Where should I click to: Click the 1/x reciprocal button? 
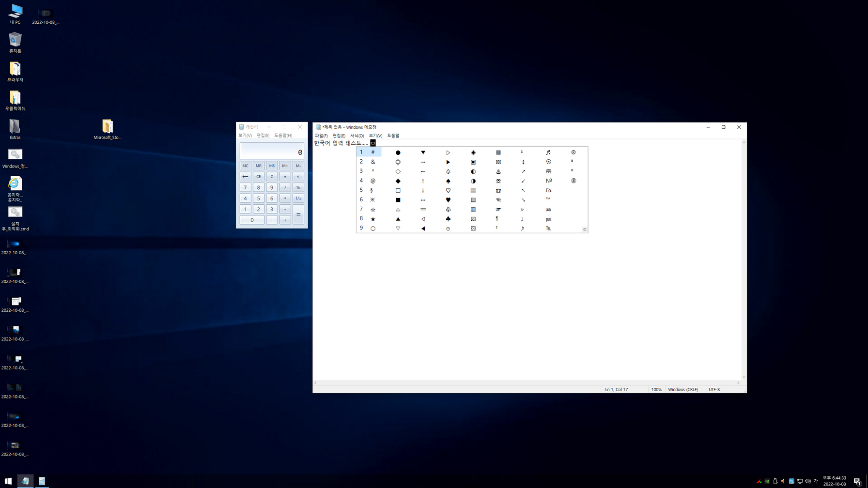coord(298,198)
